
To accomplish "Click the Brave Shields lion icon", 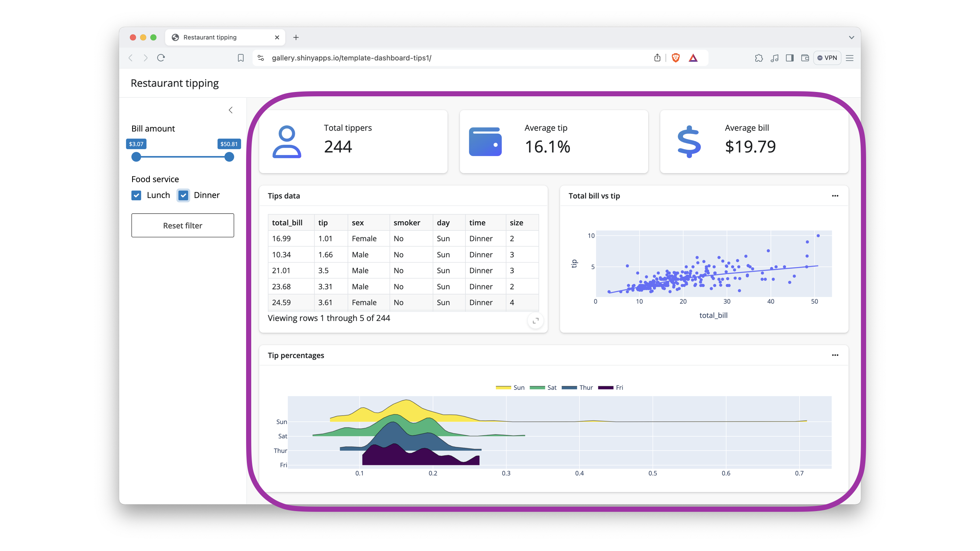I will click(x=676, y=58).
